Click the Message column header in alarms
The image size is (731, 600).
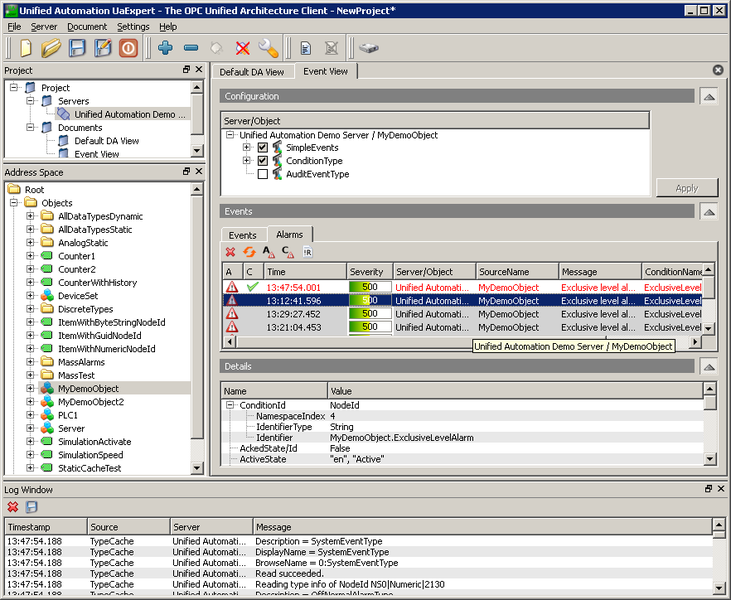[x=600, y=271]
